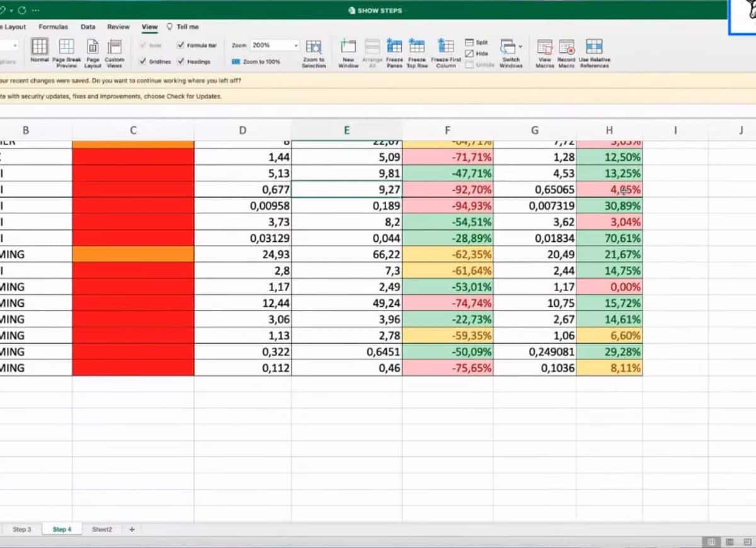Select column E header
The height and width of the screenshot is (548, 756).
(x=346, y=130)
